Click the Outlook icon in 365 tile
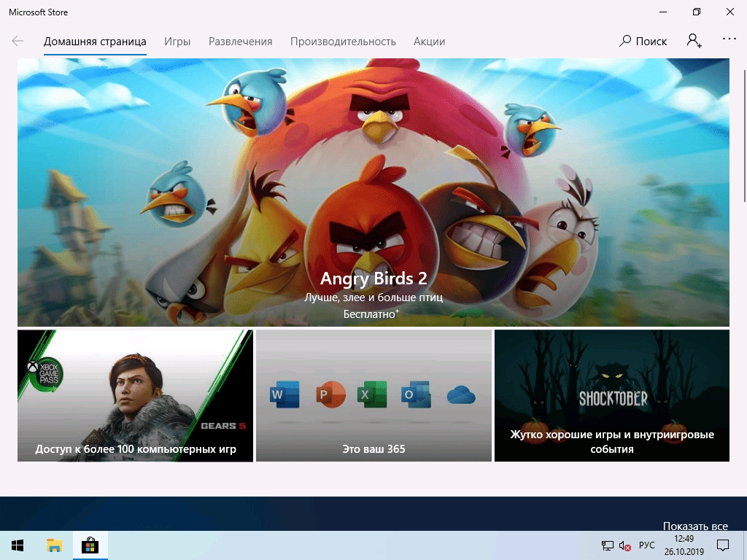747x560 pixels. 416,394
